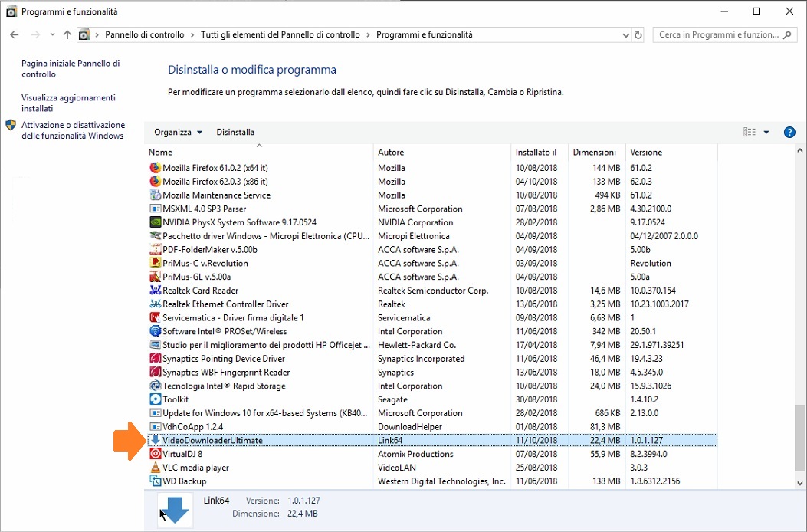Open the Organizza dropdown menu

coord(178,133)
